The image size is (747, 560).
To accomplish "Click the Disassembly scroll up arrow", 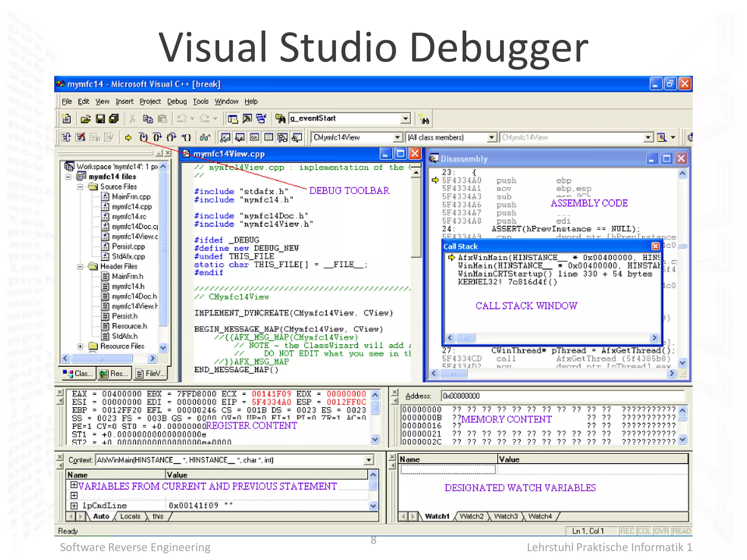I will 682,174.
